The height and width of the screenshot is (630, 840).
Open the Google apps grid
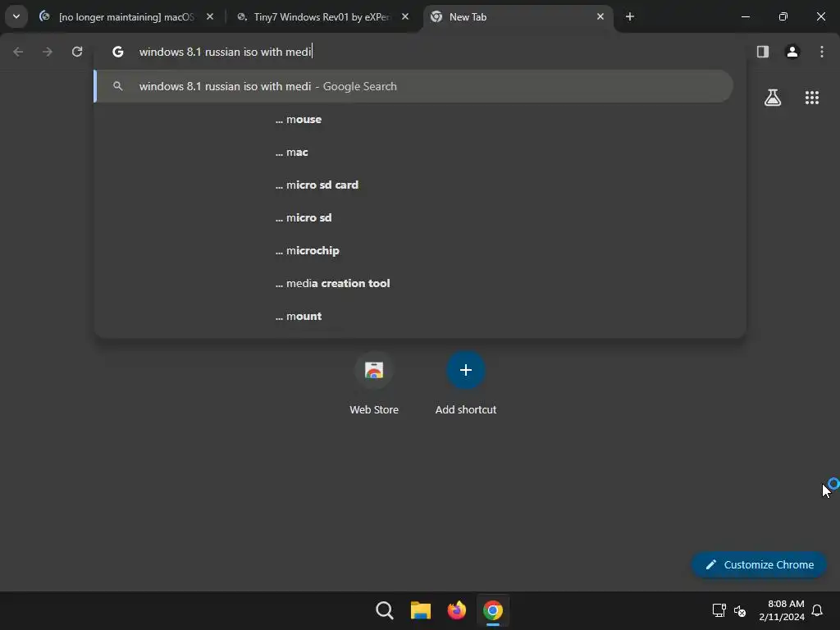pyautogui.click(x=812, y=98)
